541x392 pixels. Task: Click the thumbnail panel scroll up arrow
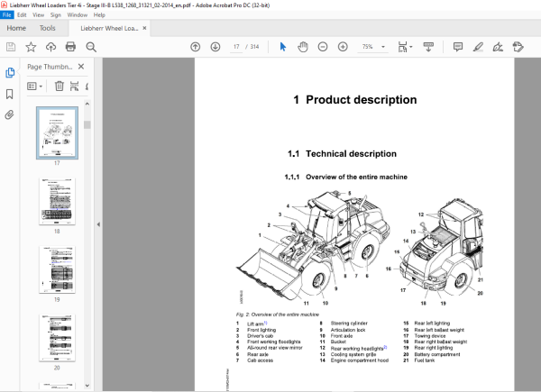(x=87, y=104)
